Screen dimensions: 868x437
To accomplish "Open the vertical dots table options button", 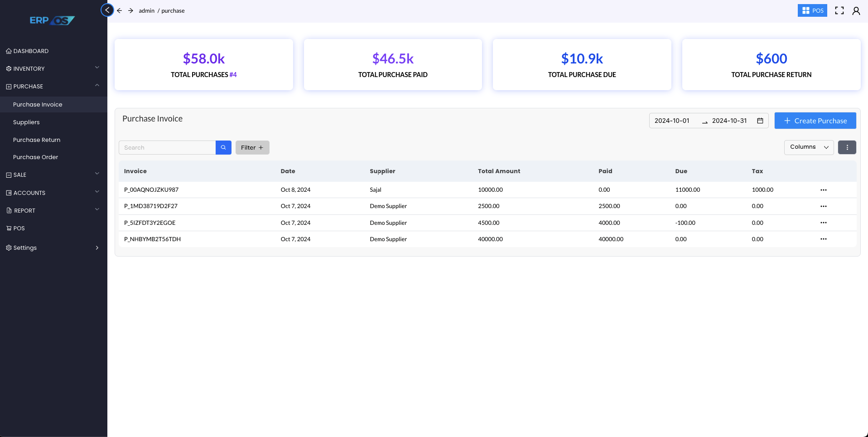I will coord(847,147).
